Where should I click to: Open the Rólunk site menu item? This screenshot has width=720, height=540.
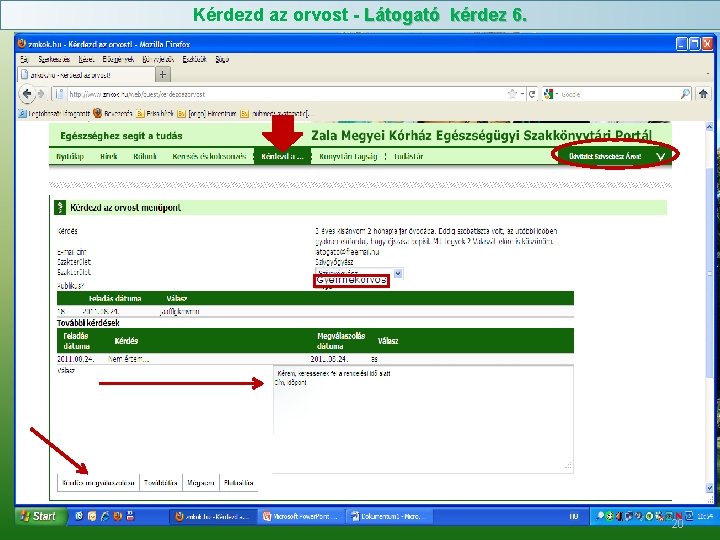[x=145, y=157]
